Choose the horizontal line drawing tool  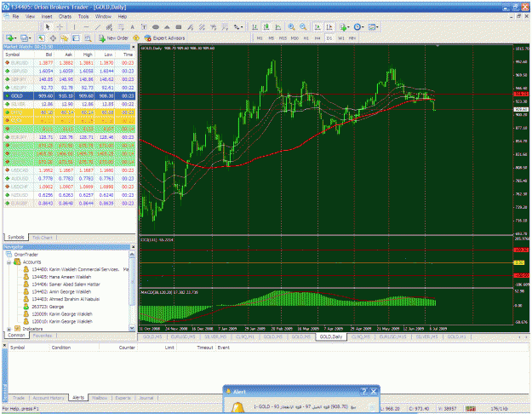(86, 27)
